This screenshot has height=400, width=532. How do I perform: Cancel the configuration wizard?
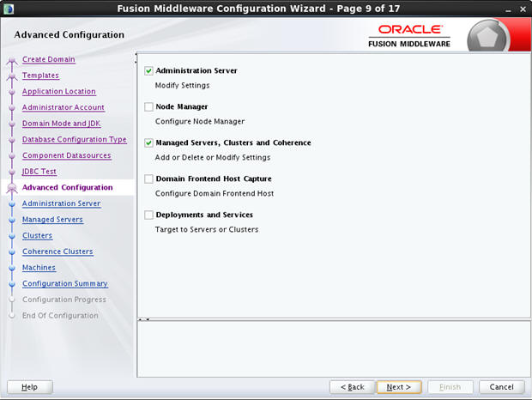click(501, 387)
